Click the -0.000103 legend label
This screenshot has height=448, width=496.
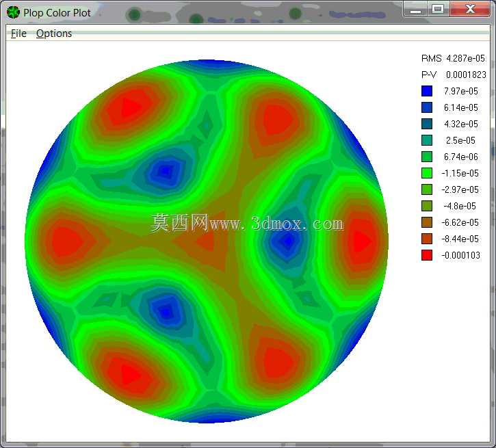tap(461, 255)
